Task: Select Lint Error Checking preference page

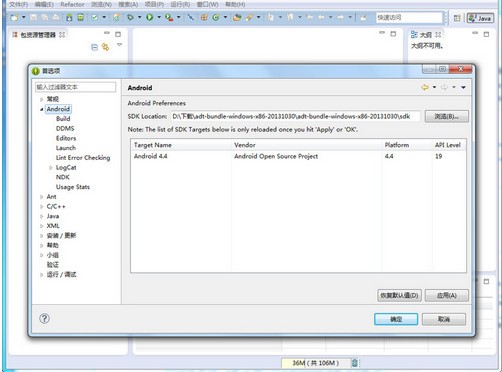Action: pyautogui.click(x=83, y=158)
